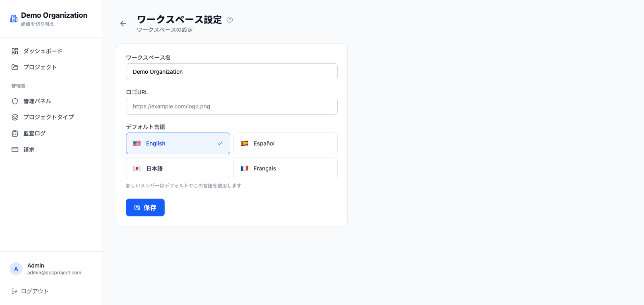Click the ロゴURL label
This screenshot has height=305, width=644.
137,92
